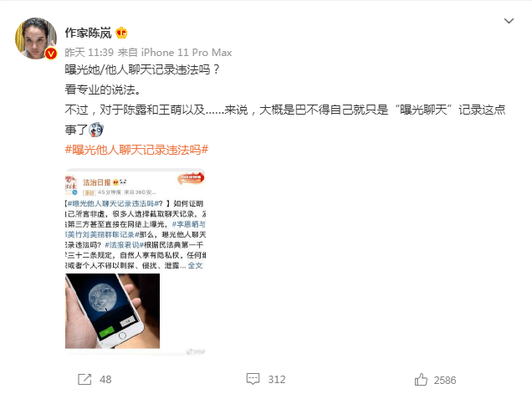The image size is (532, 394).
Task: Like the post with thumbs-up icon
Action: click(421, 380)
